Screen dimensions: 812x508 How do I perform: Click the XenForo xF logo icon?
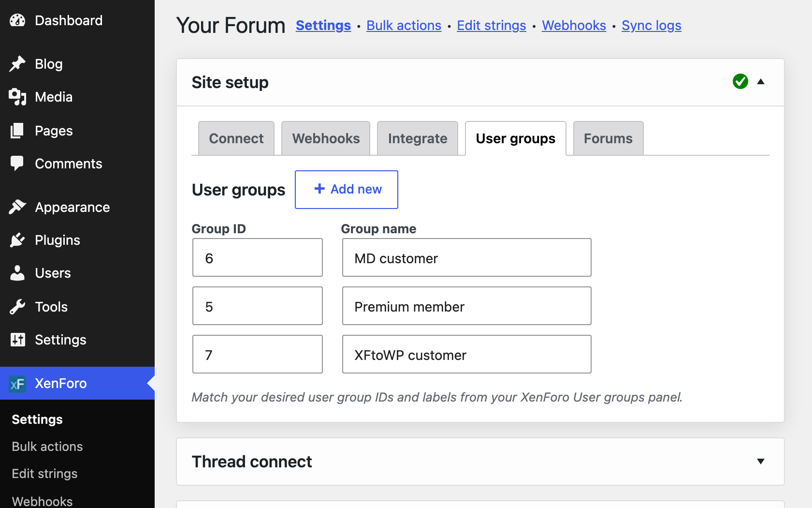tap(17, 384)
